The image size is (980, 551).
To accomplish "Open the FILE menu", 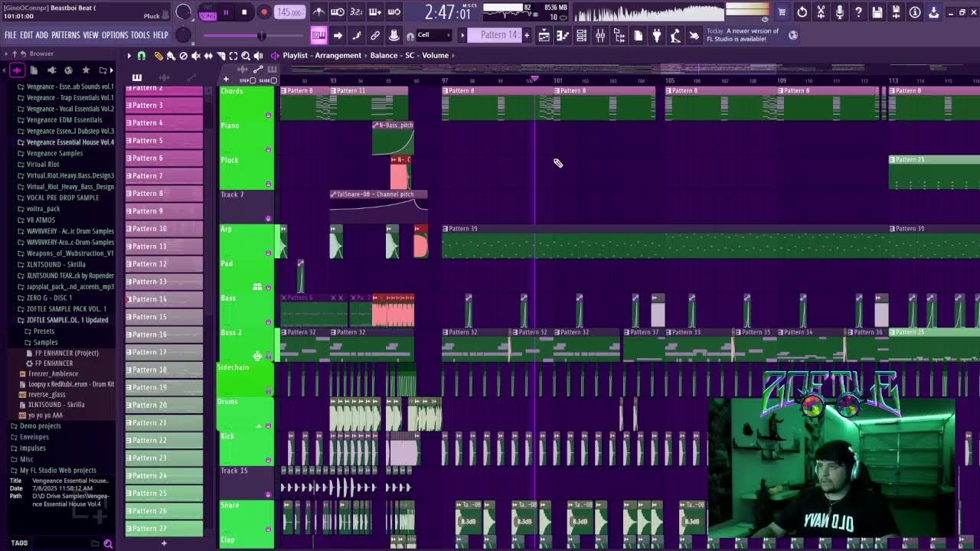I will (10, 35).
